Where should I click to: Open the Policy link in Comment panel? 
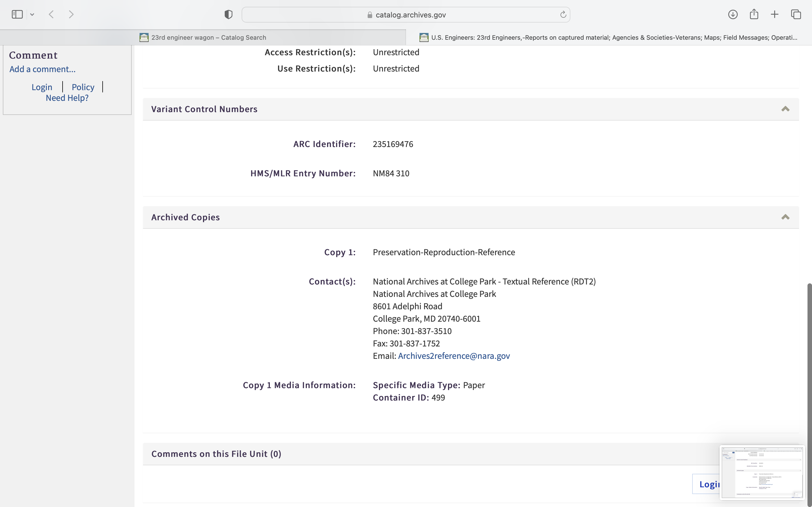coord(83,87)
